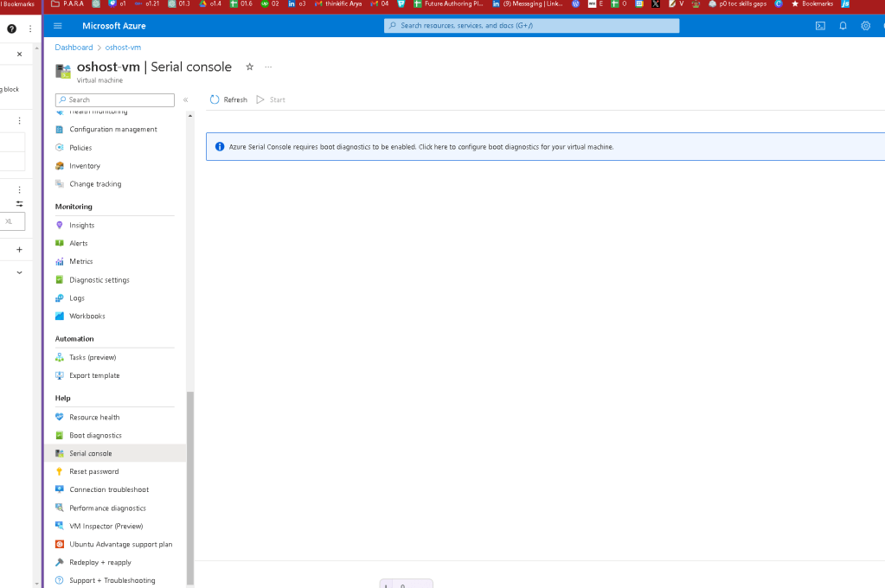Click the Ubuntu Advantage support plan icon

(x=60, y=544)
